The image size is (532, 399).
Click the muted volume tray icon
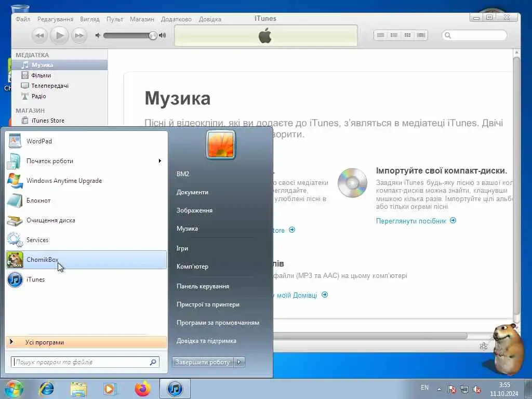coord(477,389)
